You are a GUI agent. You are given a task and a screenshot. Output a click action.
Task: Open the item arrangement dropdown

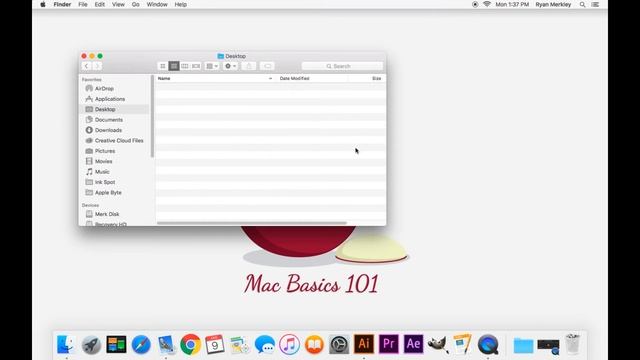212,66
